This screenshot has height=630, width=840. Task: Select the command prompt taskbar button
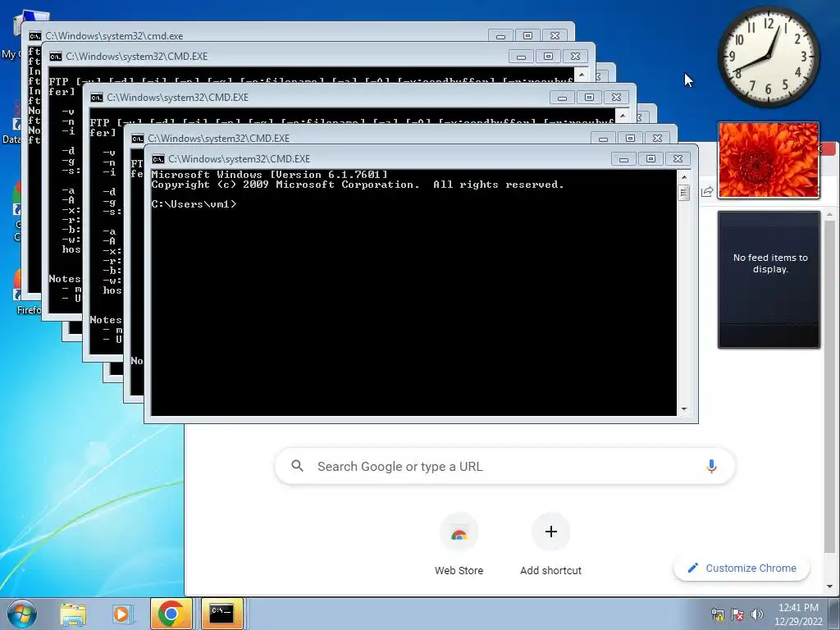[x=221, y=614]
